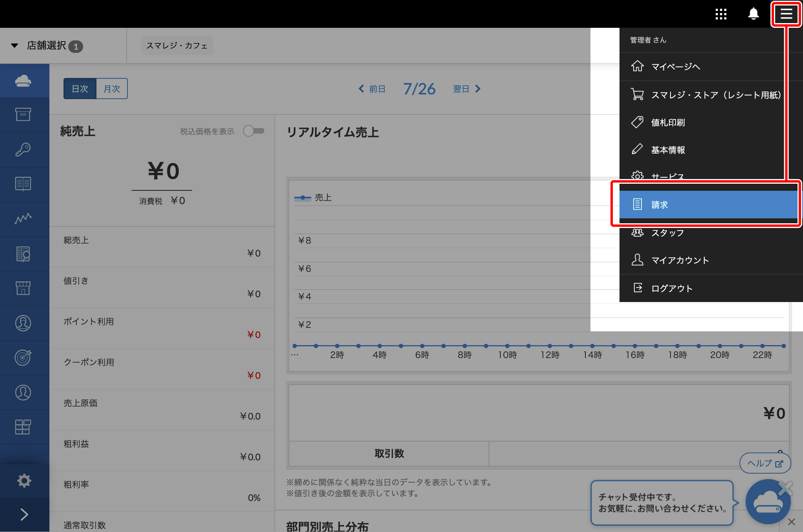803x532 pixels.
Task: Open the ヘルプ help link
Action: tap(765, 463)
